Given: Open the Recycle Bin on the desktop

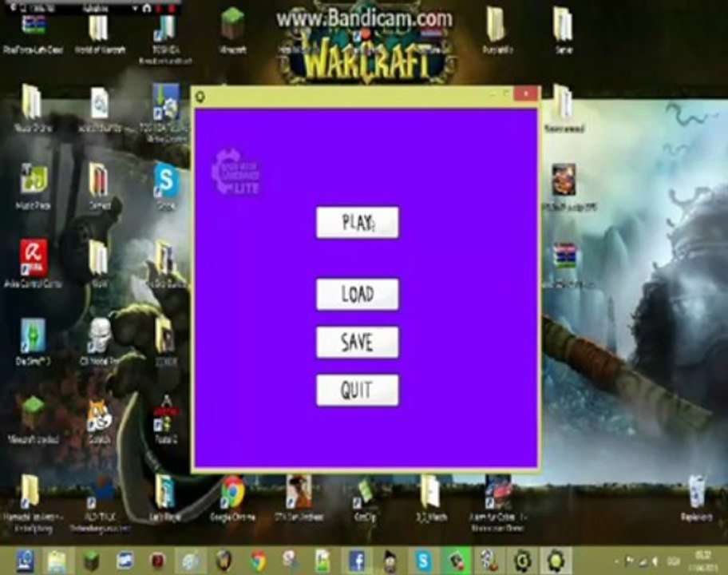Looking at the screenshot, I should pos(696,498).
